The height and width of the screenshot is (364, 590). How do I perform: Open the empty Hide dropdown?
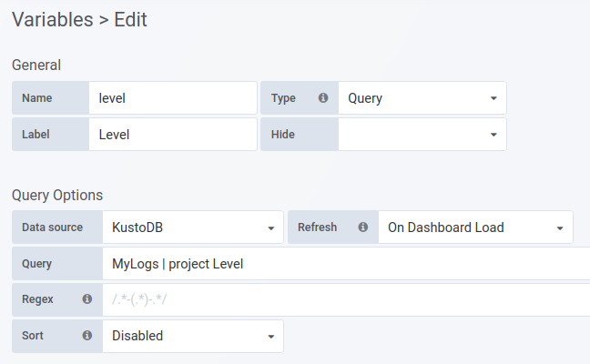422,135
